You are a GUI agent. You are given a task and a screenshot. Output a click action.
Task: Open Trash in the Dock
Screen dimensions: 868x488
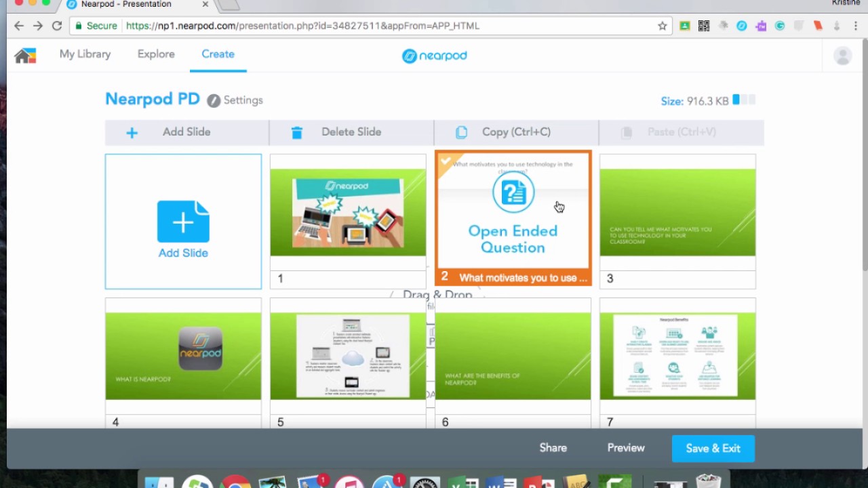709,483
